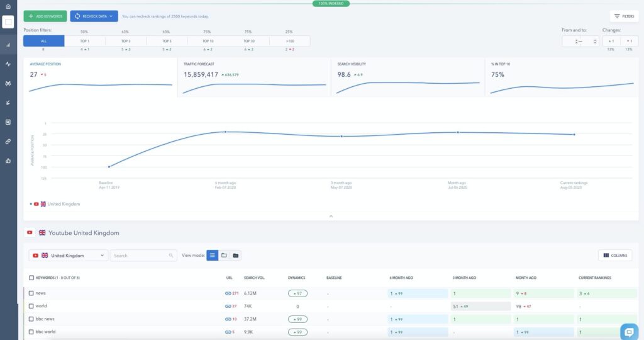Open the live chat bubble icon

[629, 332]
